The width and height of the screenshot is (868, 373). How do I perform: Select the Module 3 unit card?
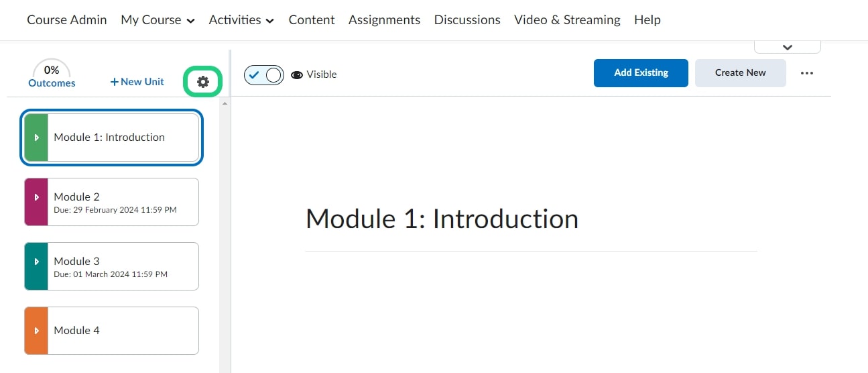coord(123,266)
